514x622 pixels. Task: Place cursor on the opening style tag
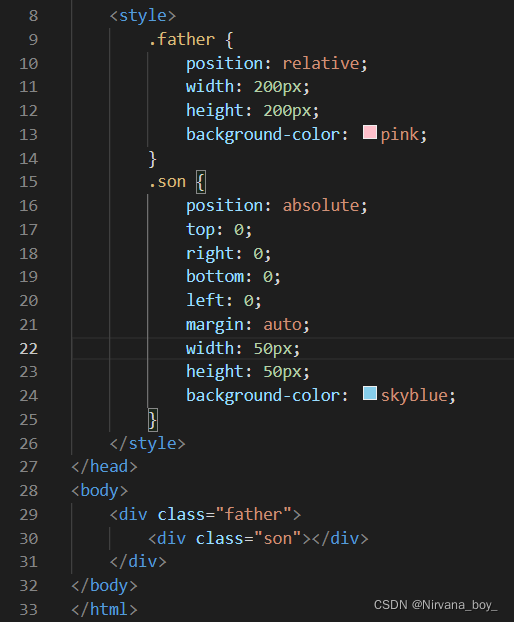(x=143, y=16)
